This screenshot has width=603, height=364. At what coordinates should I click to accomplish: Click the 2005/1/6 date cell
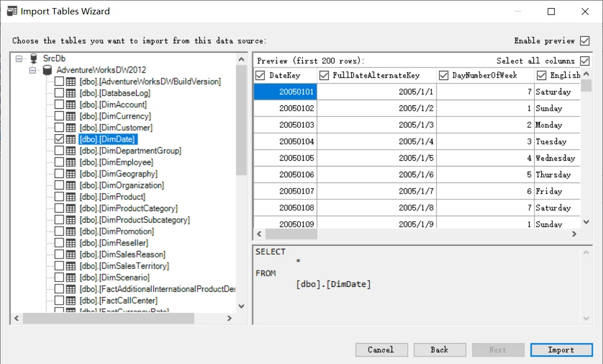click(x=377, y=175)
